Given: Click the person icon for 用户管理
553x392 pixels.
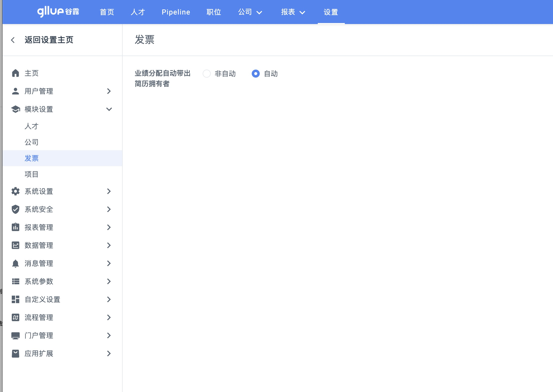Looking at the screenshot, I should pos(16,91).
